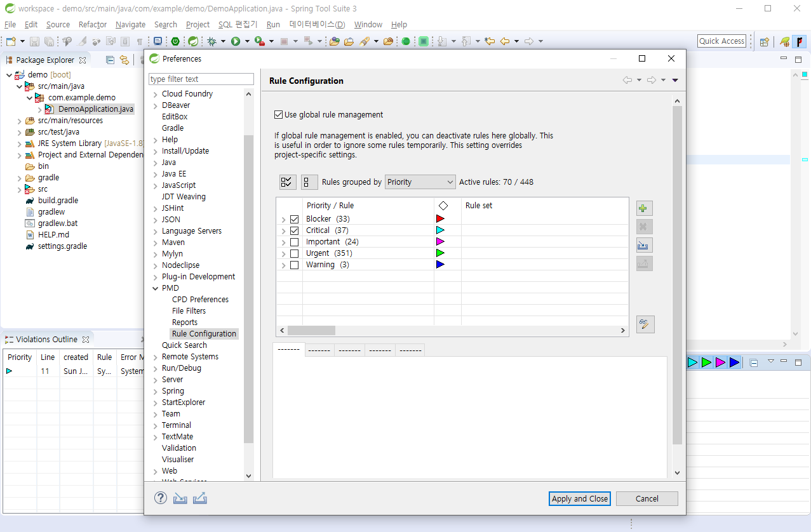Toggle cyan priority filter in Violations view
The height and width of the screenshot is (532, 811).
tap(692, 362)
